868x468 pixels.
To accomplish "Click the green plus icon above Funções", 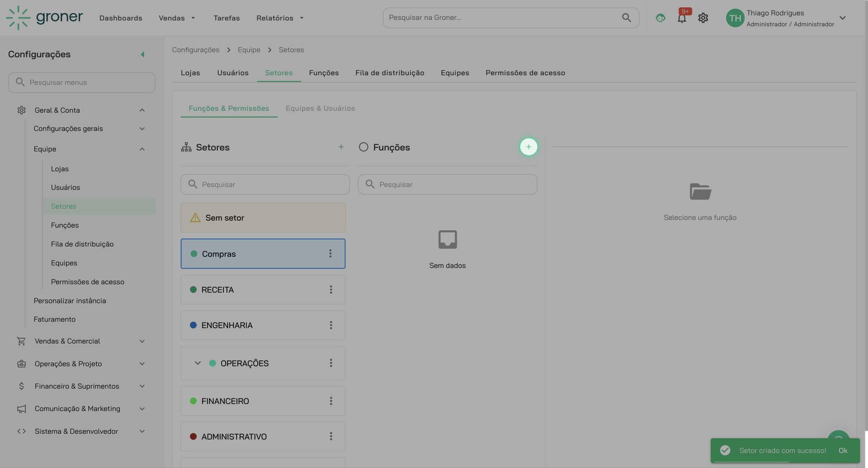I will point(528,147).
